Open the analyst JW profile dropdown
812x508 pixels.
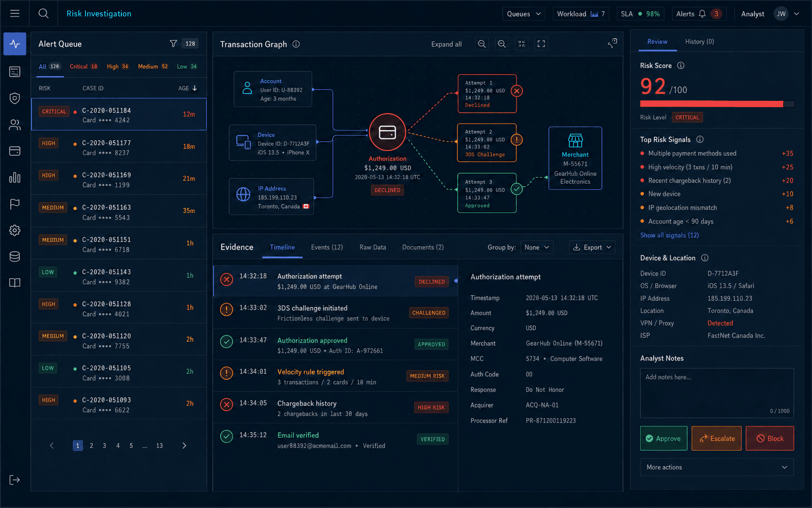pyautogui.click(x=787, y=14)
